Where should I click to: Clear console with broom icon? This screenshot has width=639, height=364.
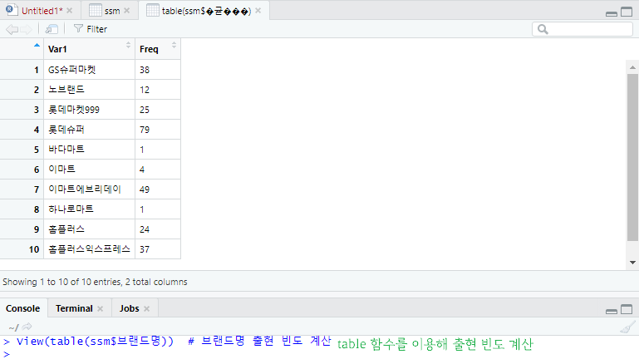click(x=627, y=327)
